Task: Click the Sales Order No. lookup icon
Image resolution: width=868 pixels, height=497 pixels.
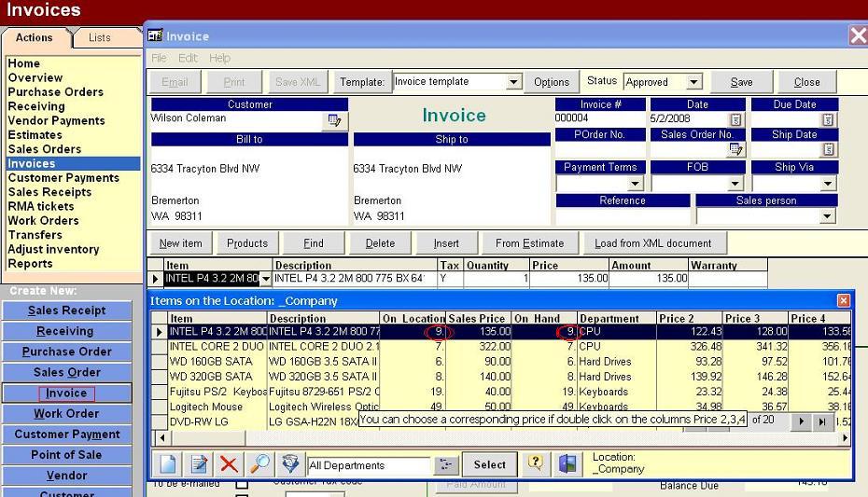Action: [x=735, y=148]
